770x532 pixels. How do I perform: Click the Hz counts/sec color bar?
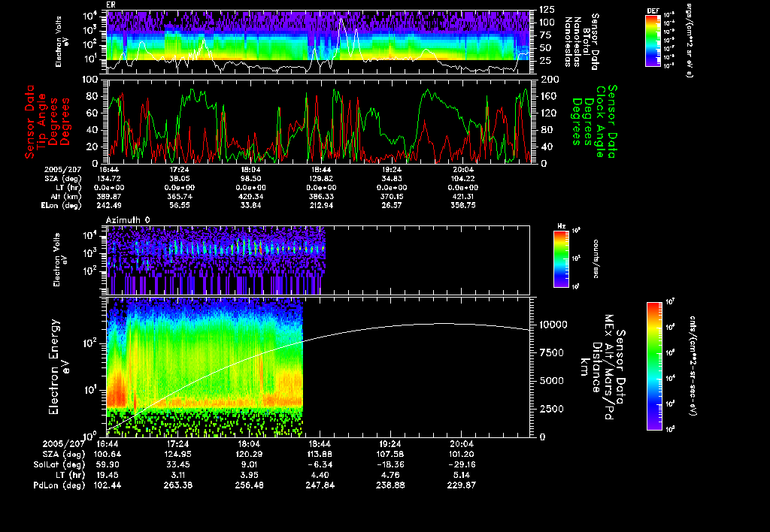[x=562, y=259]
